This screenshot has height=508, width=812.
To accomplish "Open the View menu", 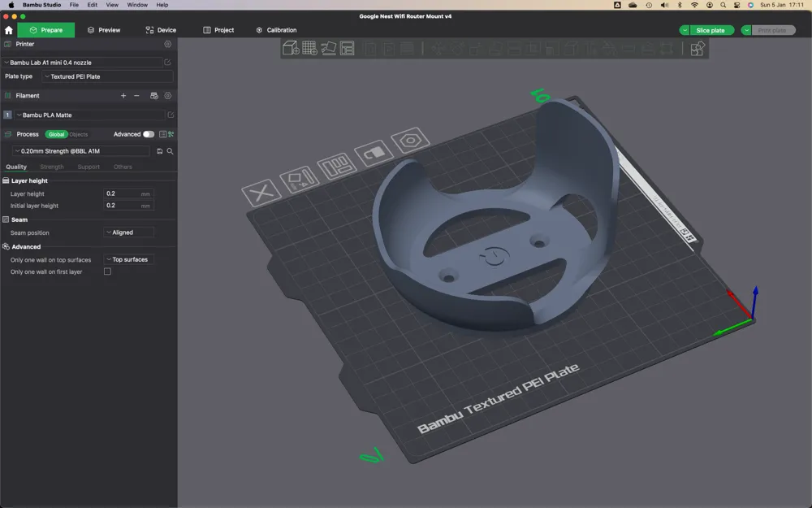I will click(112, 5).
